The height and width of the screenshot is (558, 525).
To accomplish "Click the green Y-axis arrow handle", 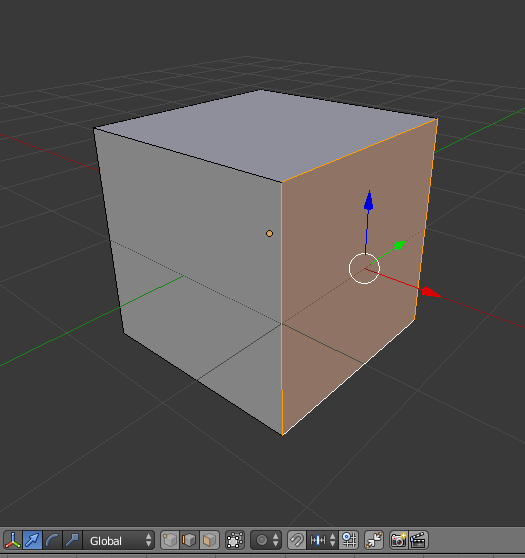I will click(x=400, y=245).
